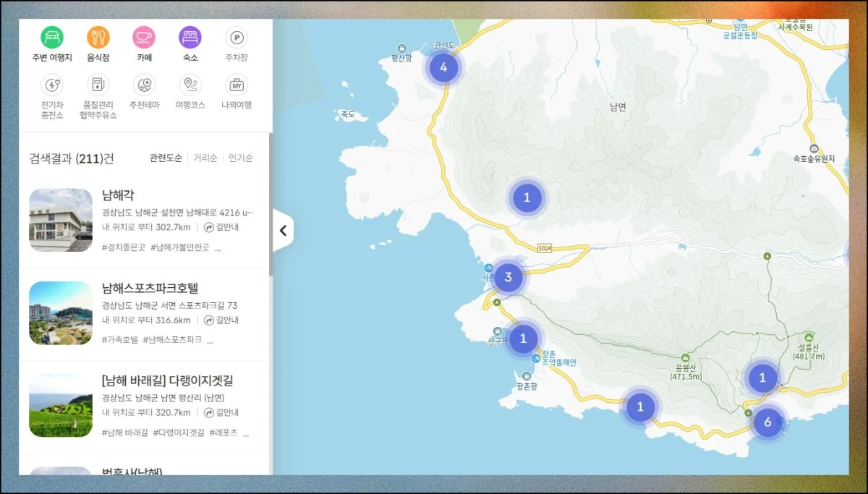Sort results by 인기순

point(240,158)
